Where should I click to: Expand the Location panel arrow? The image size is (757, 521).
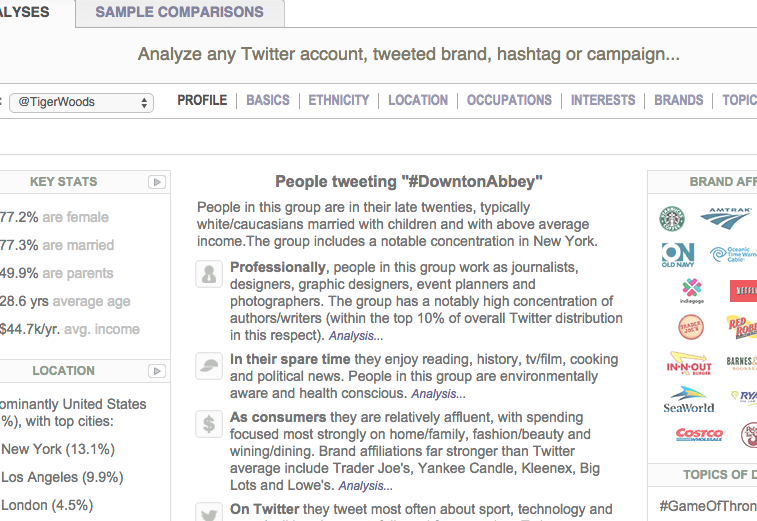pyautogui.click(x=156, y=371)
